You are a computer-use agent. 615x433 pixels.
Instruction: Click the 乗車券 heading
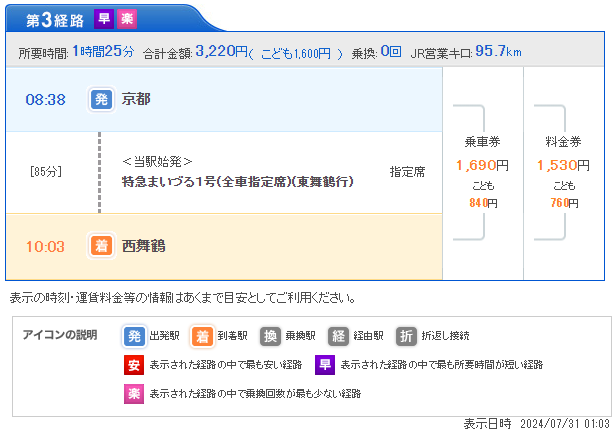click(x=482, y=142)
